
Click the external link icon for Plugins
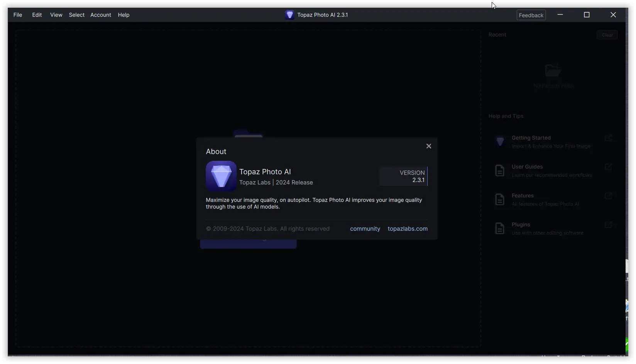point(608,224)
